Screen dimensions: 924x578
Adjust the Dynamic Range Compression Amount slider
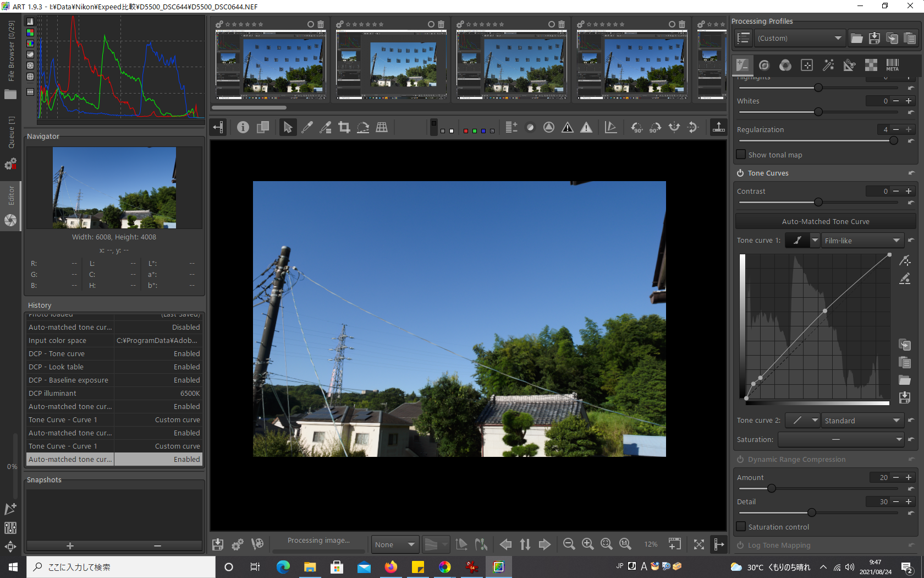tap(818, 488)
